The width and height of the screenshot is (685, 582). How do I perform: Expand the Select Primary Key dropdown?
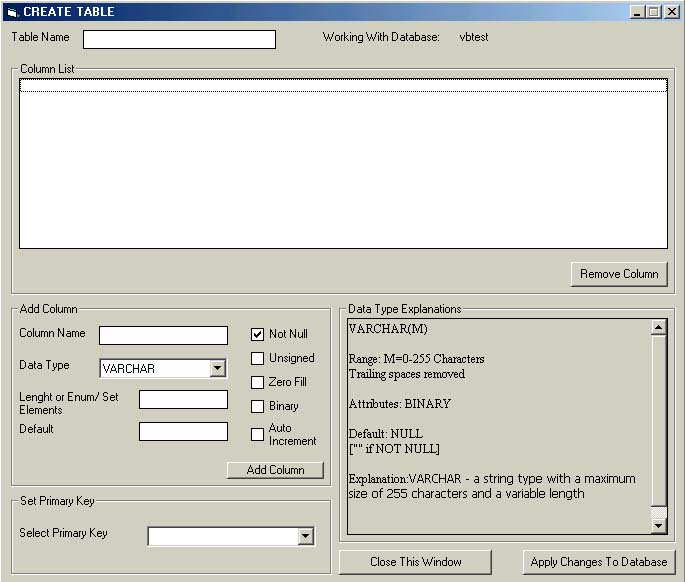(305, 537)
